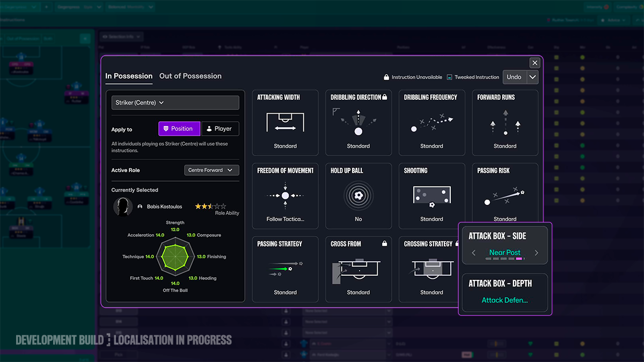
Task: Select the Dribbling Frequency instruction tile
Action: (x=431, y=123)
